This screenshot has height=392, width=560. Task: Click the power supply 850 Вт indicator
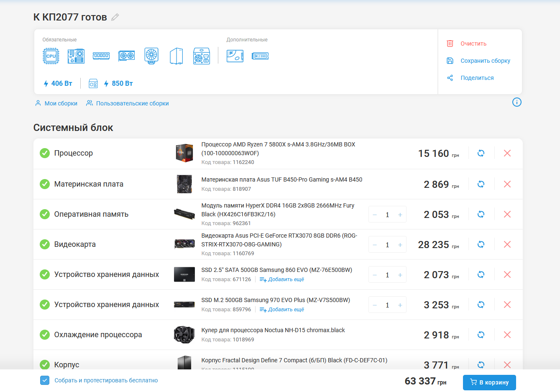click(111, 84)
